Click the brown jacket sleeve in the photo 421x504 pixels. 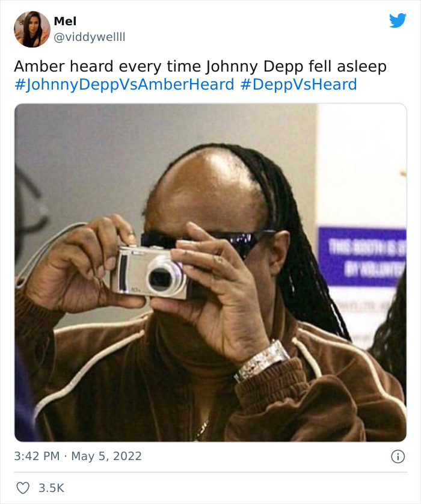pyautogui.click(x=273, y=390)
